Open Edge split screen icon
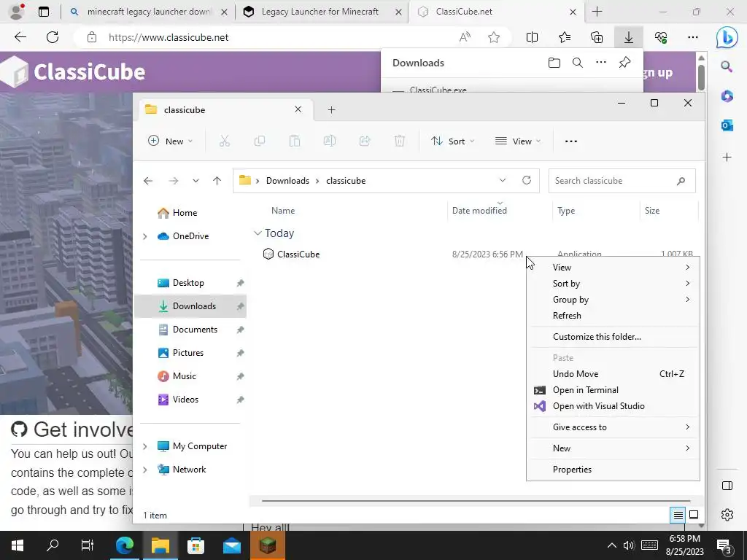 (x=532, y=37)
